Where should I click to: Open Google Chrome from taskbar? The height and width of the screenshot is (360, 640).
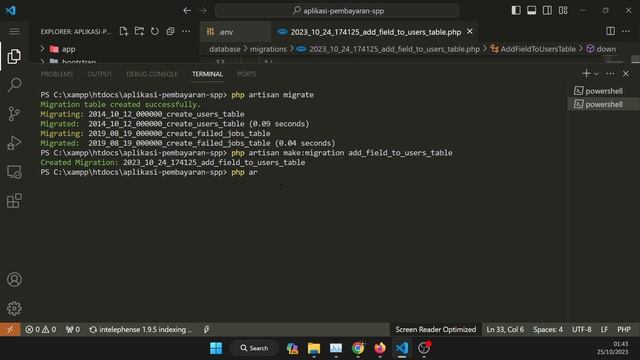pyautogui.click(x=358, y=348)
